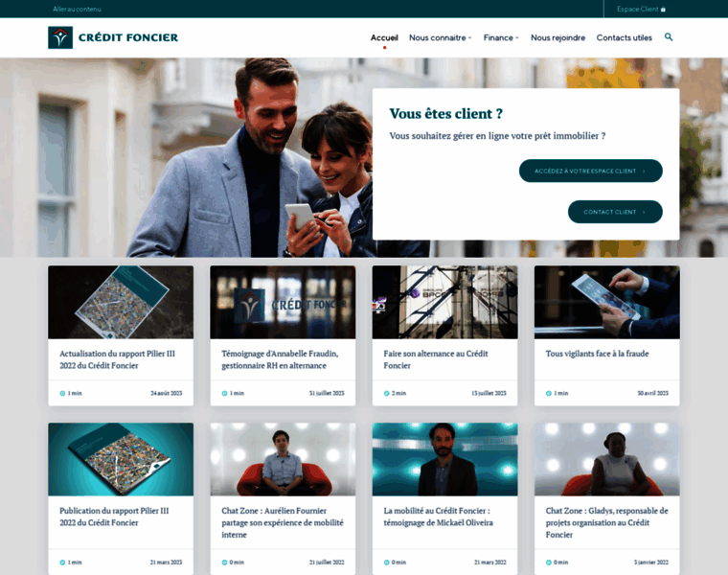Viewport: 728px width, 575px height.
Task: Click the Pilier III actualisation report thumbnail
Action: (121, 302)
